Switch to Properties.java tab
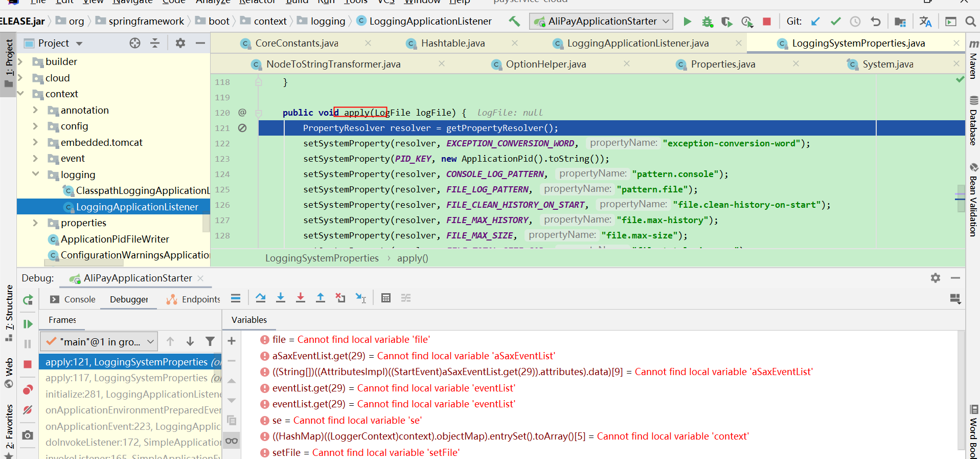Screen dimensions: 980x459 723,64
